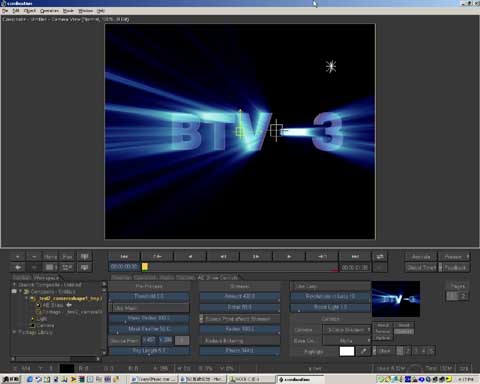480x384 pixels.
Task: Switch to the Toolbar tab
Action: 22,277
